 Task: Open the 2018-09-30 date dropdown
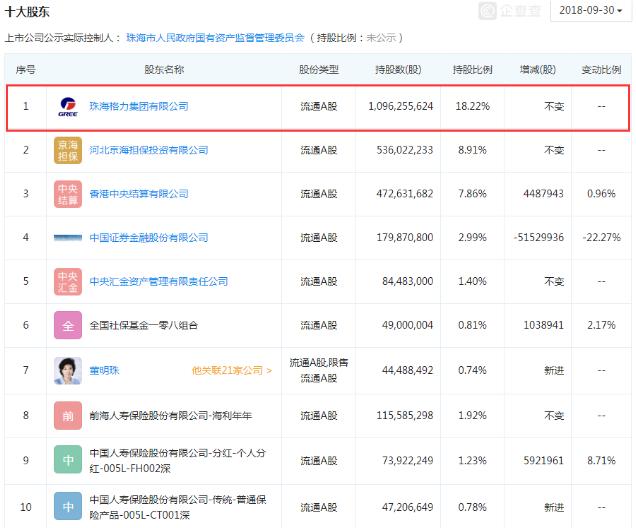591,10
